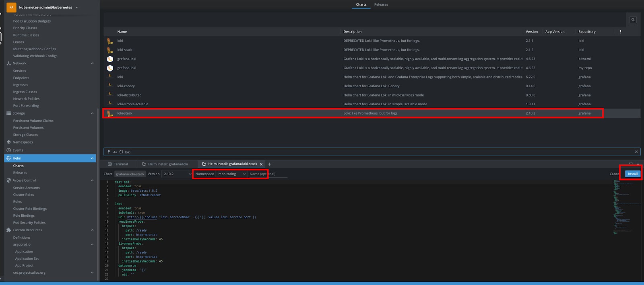The height and width of the screenshot is (285, 644).
Task: Click the chart icon of loki-simple-scalable row
Action: pyautogui.click(x=110, y=103)
